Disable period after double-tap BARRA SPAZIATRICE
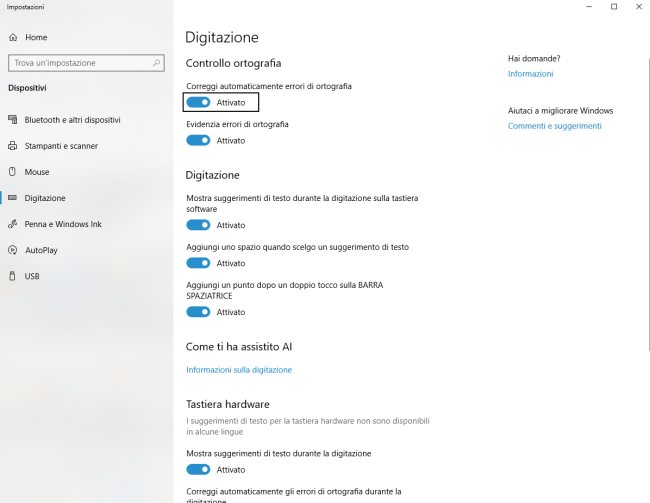The image size is (650, 503). pos(198,312)
